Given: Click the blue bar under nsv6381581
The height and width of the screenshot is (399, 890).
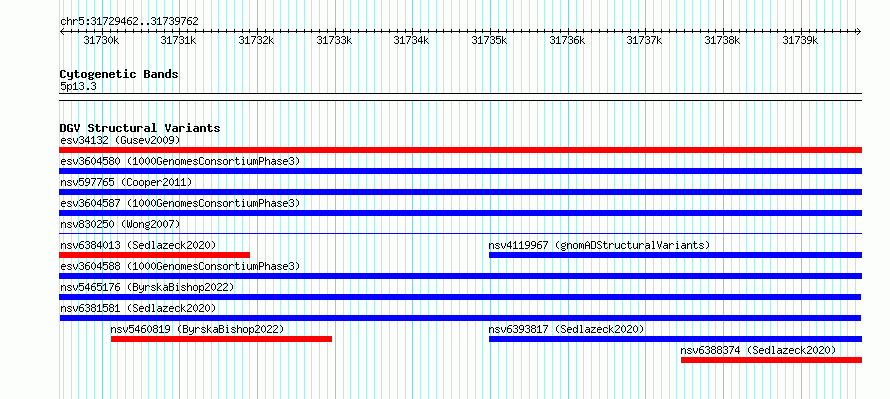Looking at the screenshot, I should [460, 318].
